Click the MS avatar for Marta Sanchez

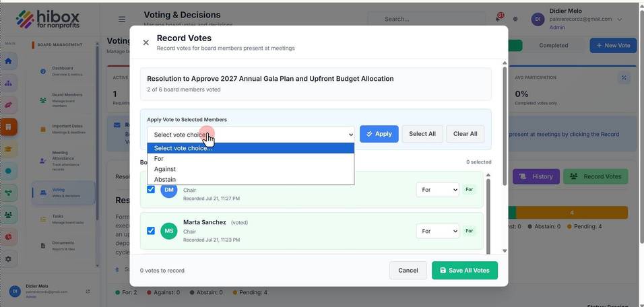[x=169, y=231]
